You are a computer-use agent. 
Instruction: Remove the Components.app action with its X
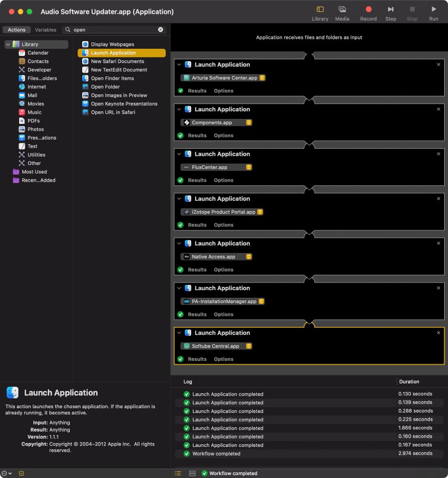(438, 109)
